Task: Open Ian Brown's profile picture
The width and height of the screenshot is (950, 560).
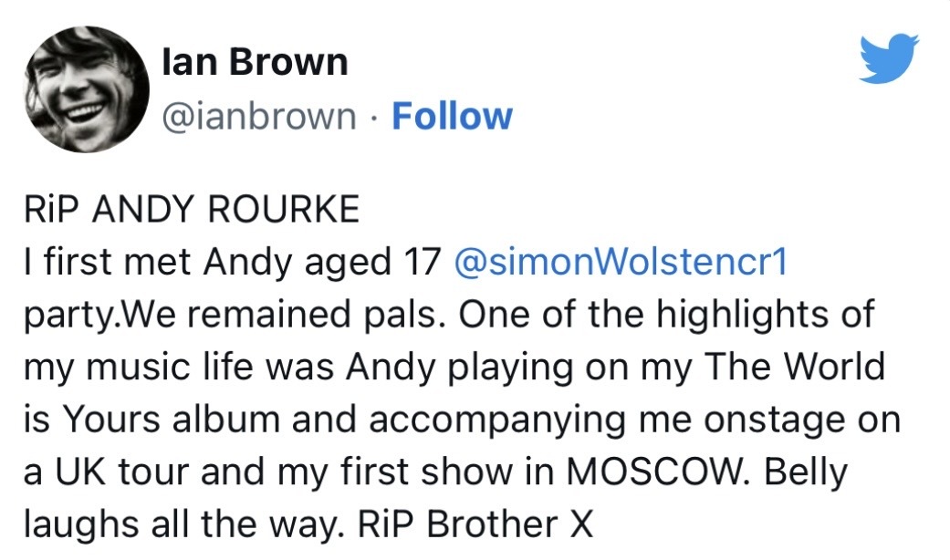Action: (x=86, y=88)
